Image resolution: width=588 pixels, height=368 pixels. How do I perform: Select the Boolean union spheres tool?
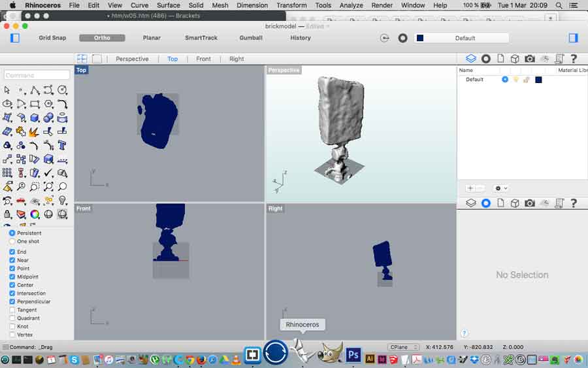pyautogui.click(x=49, y=118)
